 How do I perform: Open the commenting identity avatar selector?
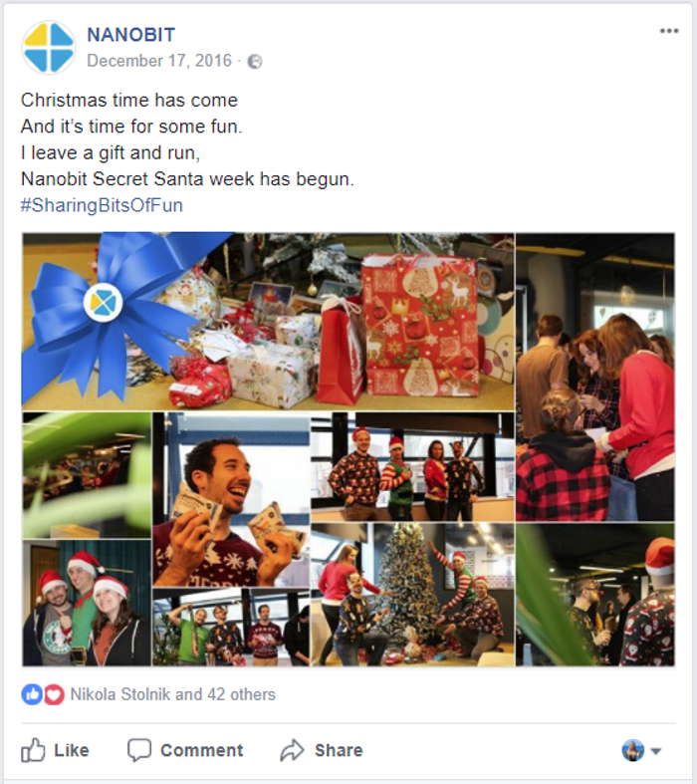pos(632,750)
